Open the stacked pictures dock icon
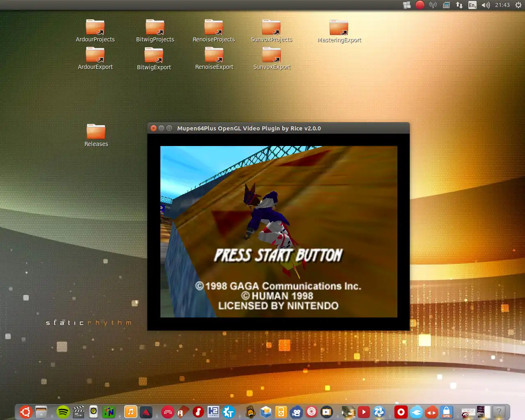The image size is (525, 420). pyautogui.click(x=348, y=412)
